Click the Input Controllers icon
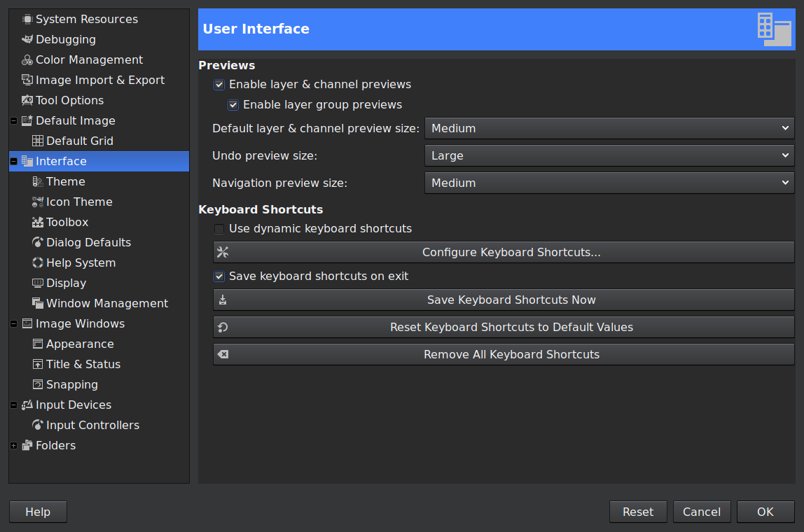The height and width of the screenshot is (532, 804). pos(38,426)
